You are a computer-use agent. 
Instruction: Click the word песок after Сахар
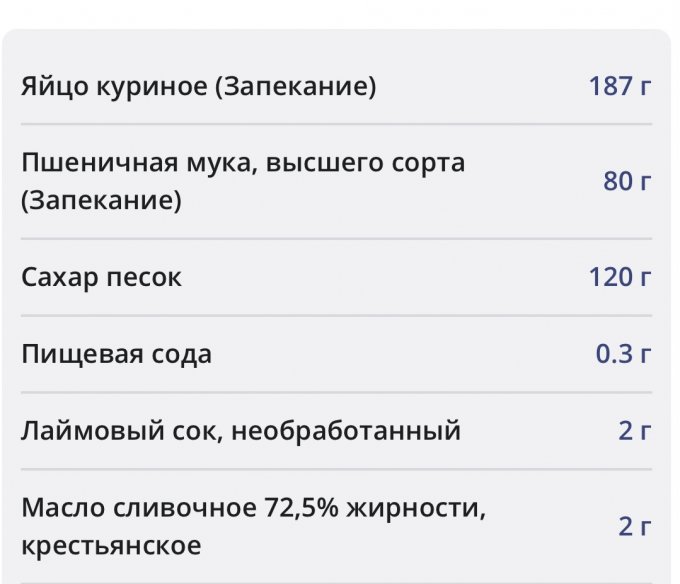(x=144, y=277)
